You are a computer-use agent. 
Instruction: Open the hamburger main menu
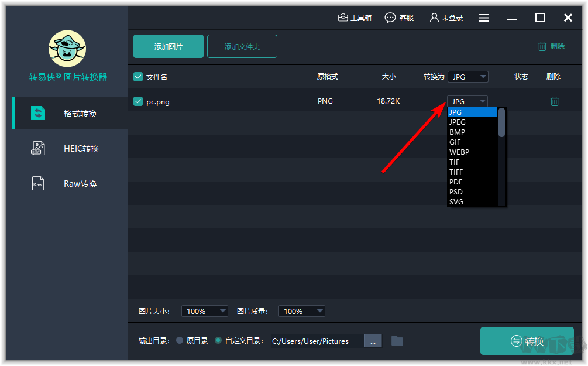click(484, 18)
